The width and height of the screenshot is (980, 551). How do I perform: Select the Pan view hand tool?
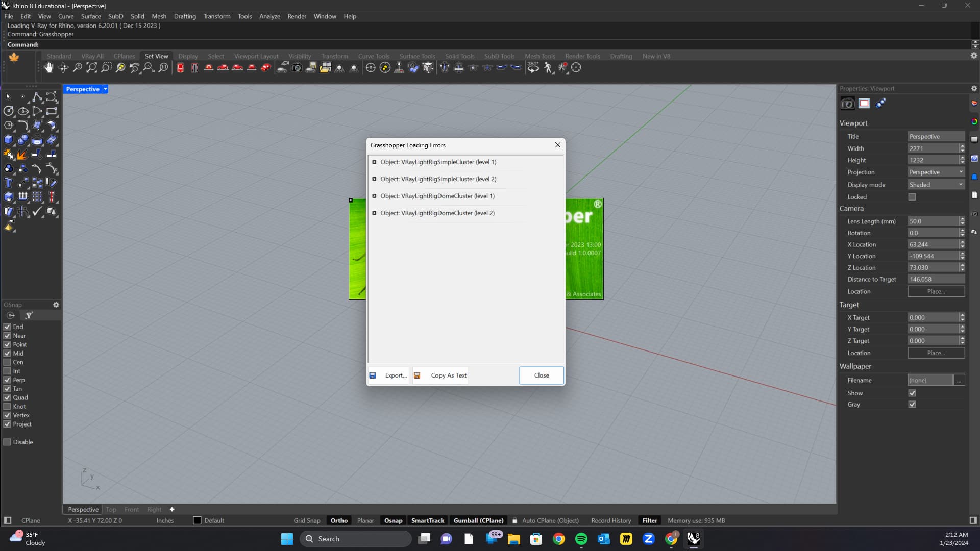coord(48,68)
